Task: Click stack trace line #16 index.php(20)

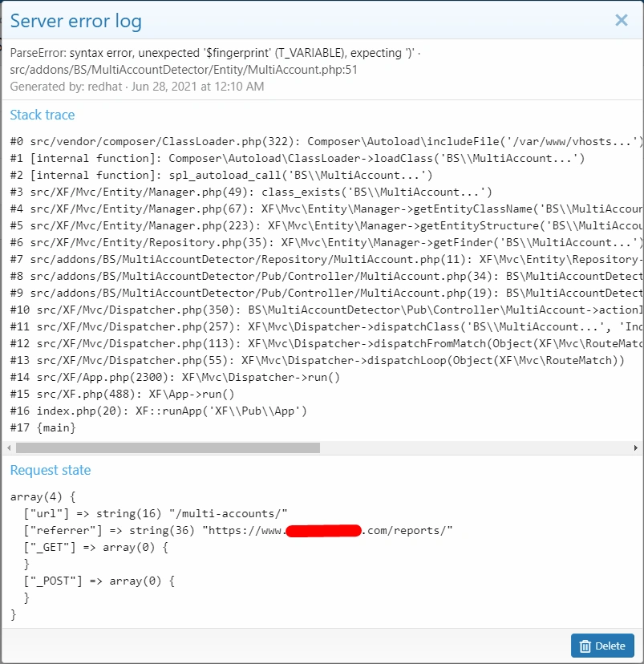Action: point(159,411)
